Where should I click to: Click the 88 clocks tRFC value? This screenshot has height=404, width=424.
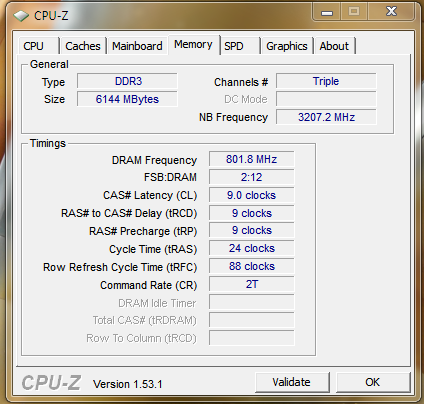click(x=252, y=267)
